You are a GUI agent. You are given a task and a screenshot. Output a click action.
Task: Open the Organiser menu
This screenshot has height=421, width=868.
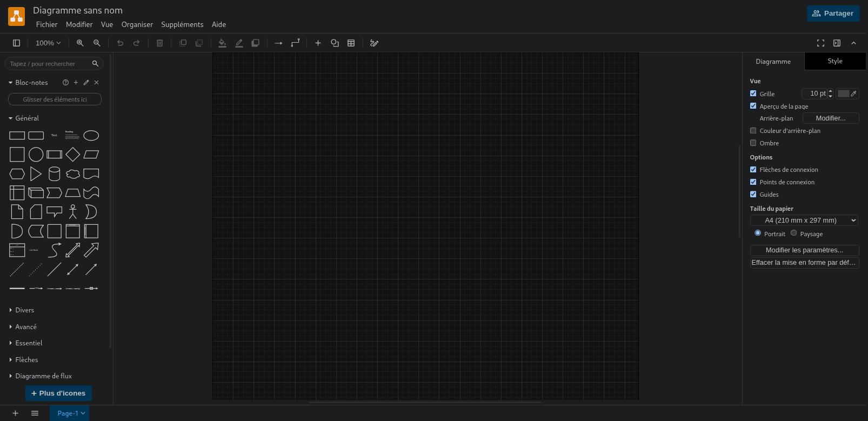coord(137,25)
